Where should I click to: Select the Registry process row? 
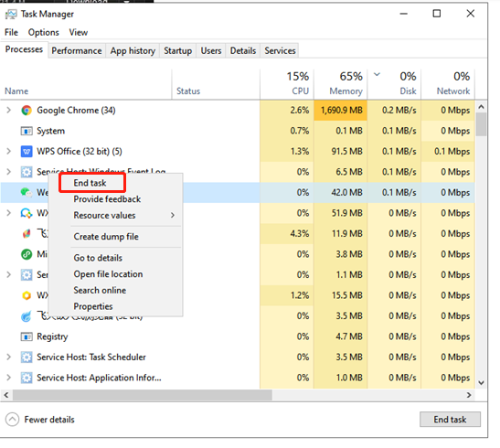pos(238,336)
